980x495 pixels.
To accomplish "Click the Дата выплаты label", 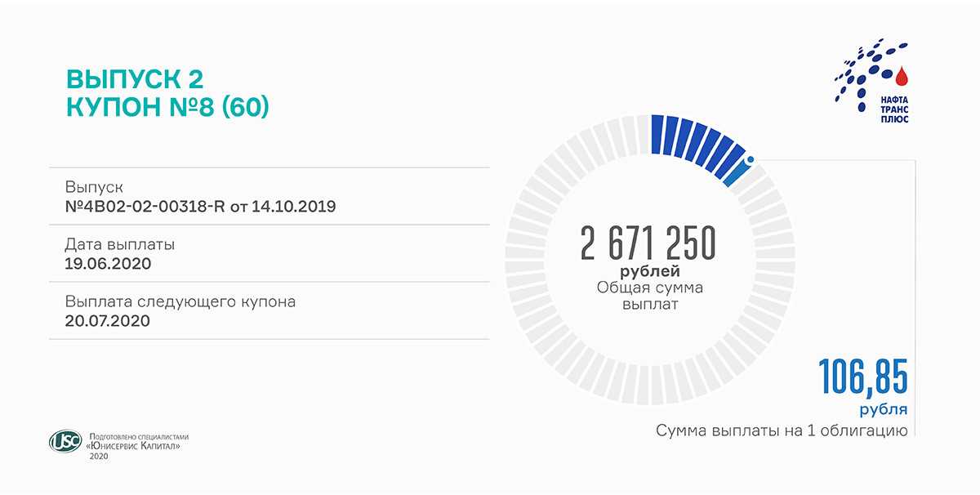I will coord(119,244).
